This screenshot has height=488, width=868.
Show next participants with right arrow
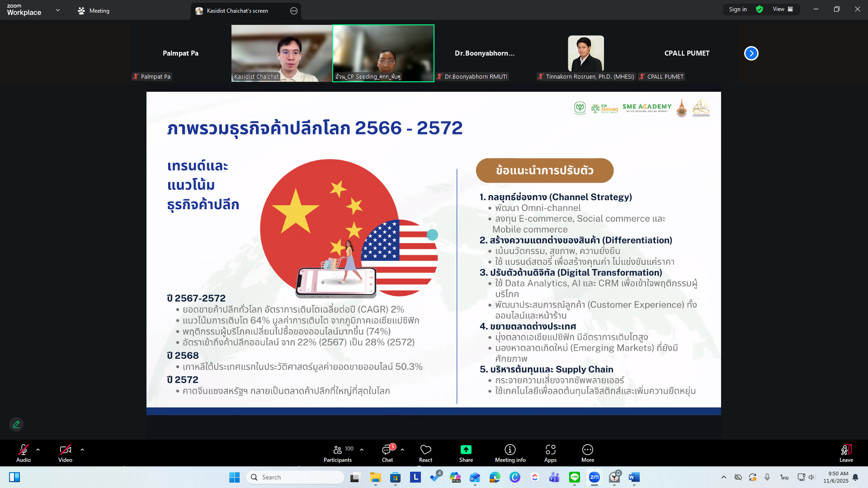coord(751,53)
